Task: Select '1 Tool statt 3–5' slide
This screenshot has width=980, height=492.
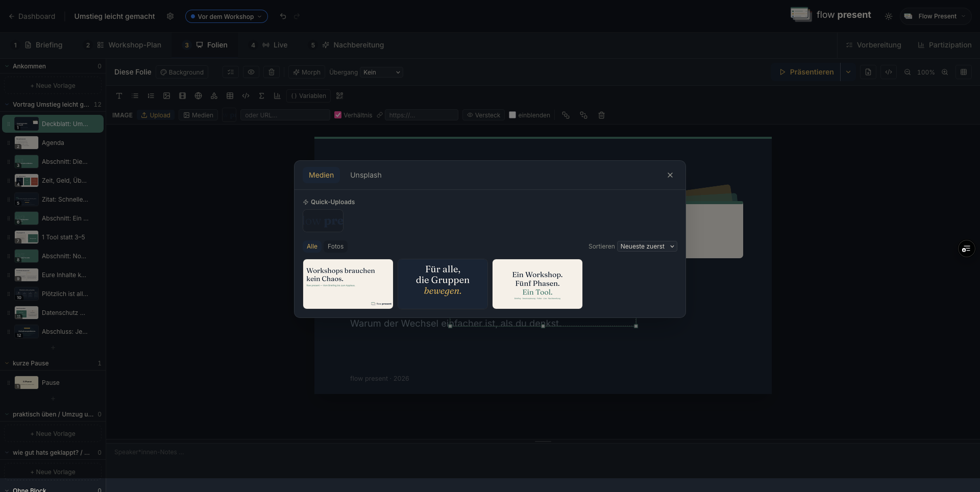Action: [53, 237]
